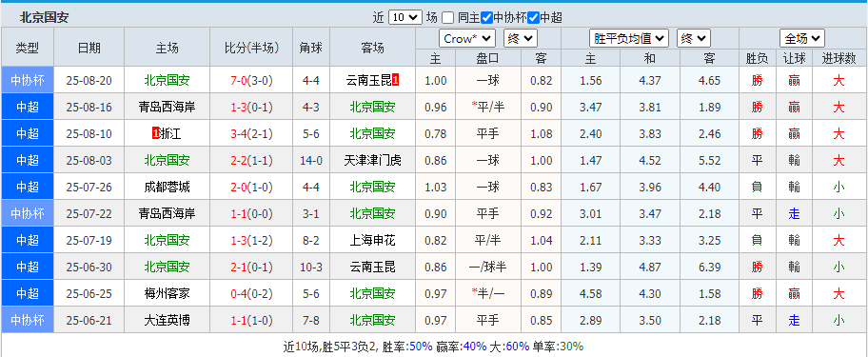Select the 8-2 corner count cell
This screenshot has width=868, height=357.
tap(311, 240)
